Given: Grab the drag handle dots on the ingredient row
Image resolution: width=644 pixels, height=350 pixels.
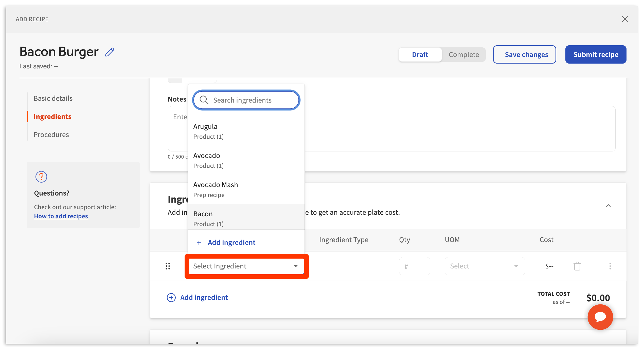Looking at the screenshot, I should pyautogui.click(x=168, y=266).
